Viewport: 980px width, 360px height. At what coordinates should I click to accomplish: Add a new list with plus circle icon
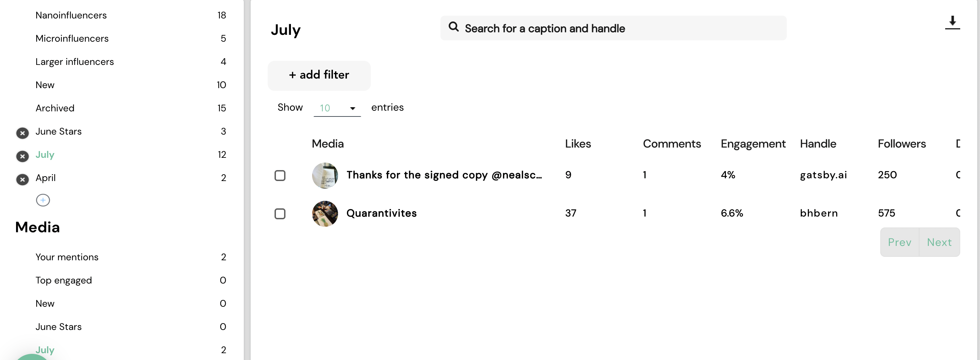pyautogui.click(x=43, y=200)
